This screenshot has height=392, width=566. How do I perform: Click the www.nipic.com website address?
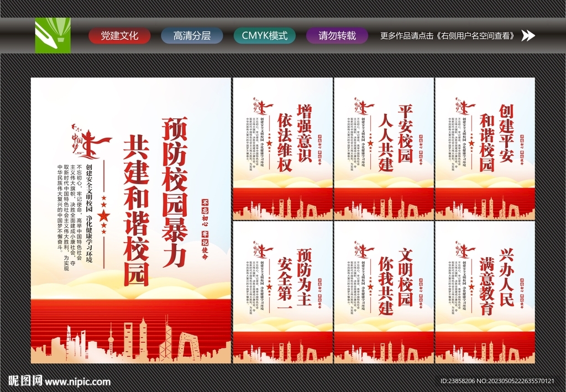tap(77, 381)
